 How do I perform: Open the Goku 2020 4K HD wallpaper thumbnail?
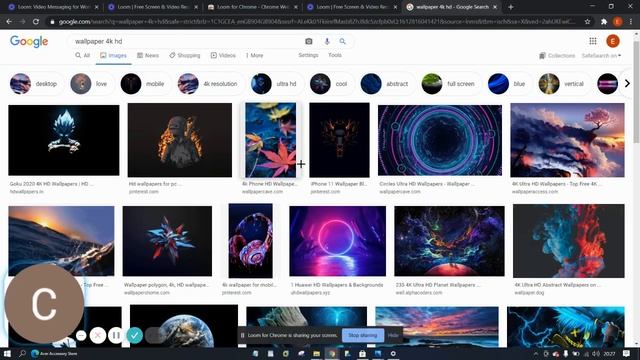point(64,140)
